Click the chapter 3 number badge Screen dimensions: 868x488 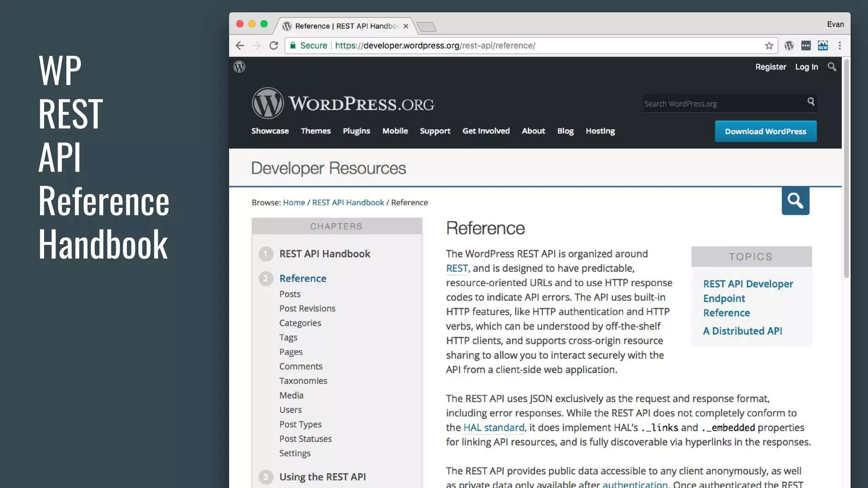266,477
